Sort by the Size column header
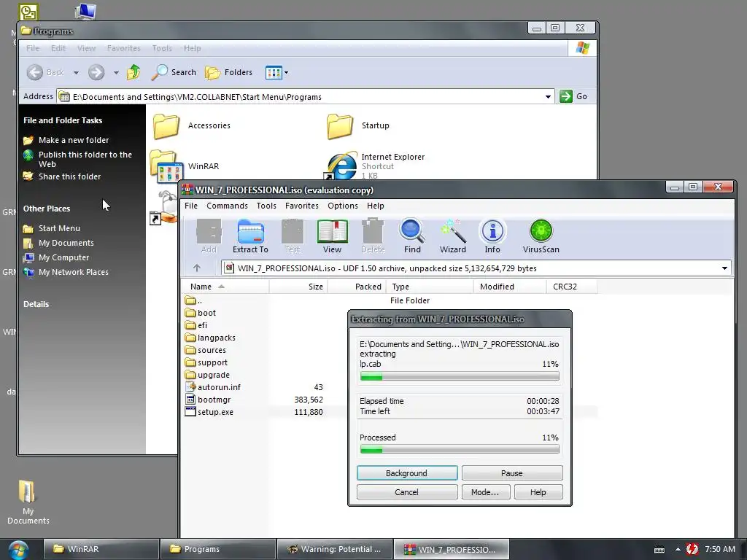Screen dimensions: 747x560 (298, 287)
